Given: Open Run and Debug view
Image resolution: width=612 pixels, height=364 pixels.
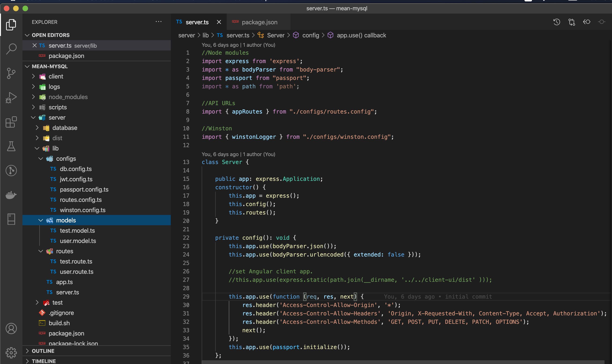Looking at the screenshot, I should [11, 97].
